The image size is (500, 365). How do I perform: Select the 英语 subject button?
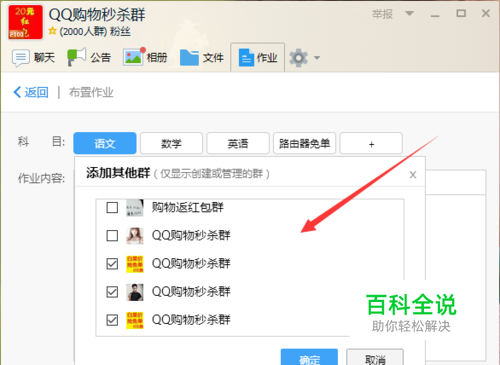238,143
